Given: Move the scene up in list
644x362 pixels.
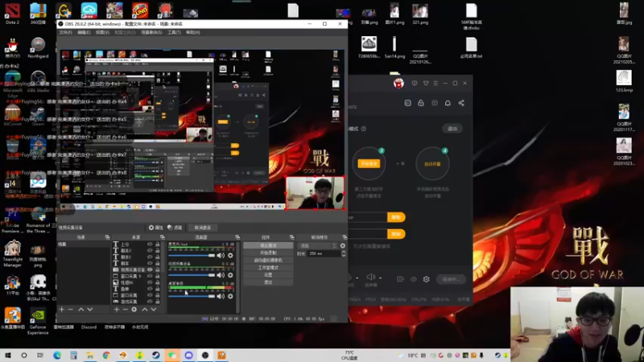Looking at the screenshot, I should 81,310.
